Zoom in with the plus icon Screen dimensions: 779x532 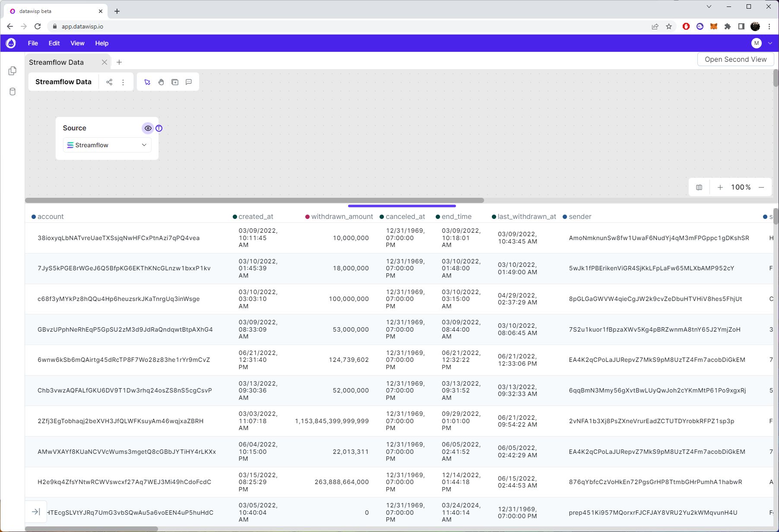click(x=720, y=187)
